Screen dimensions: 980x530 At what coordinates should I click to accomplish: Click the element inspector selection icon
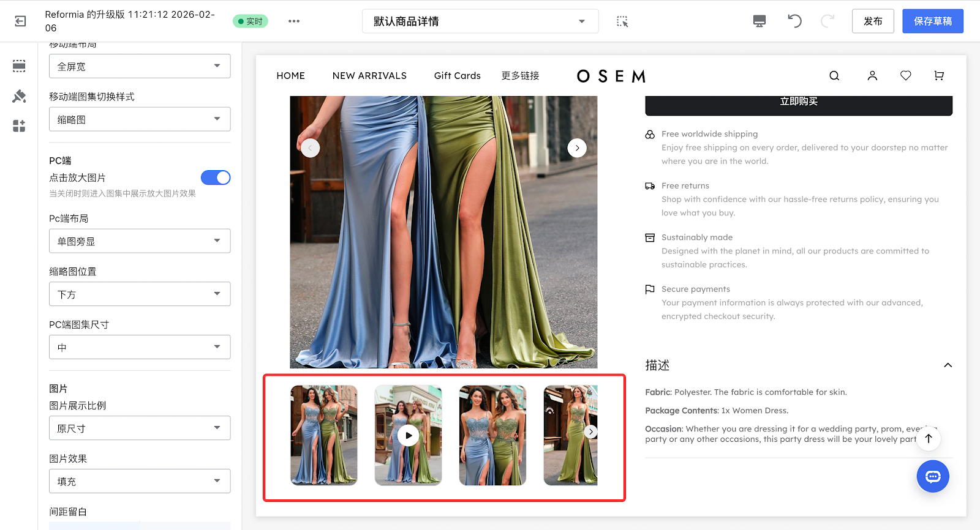tap(622, 21)
